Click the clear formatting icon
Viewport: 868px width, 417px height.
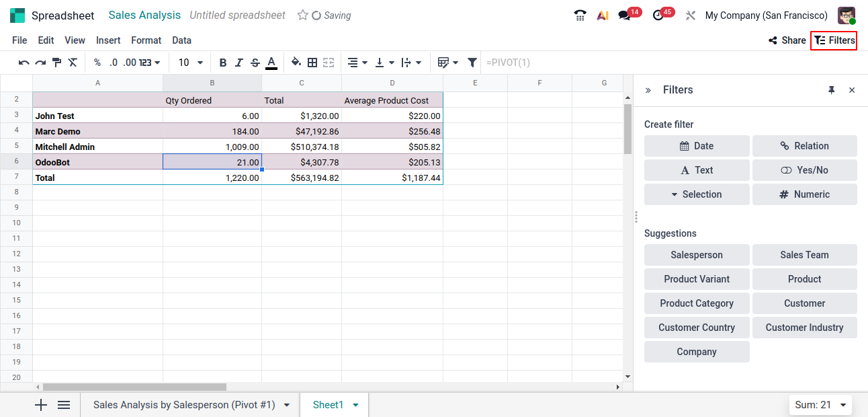73,63
